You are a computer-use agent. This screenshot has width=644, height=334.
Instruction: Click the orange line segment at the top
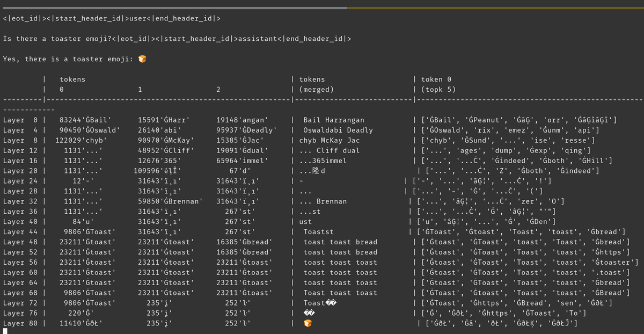pyautogui.click(x=495, y=8)
